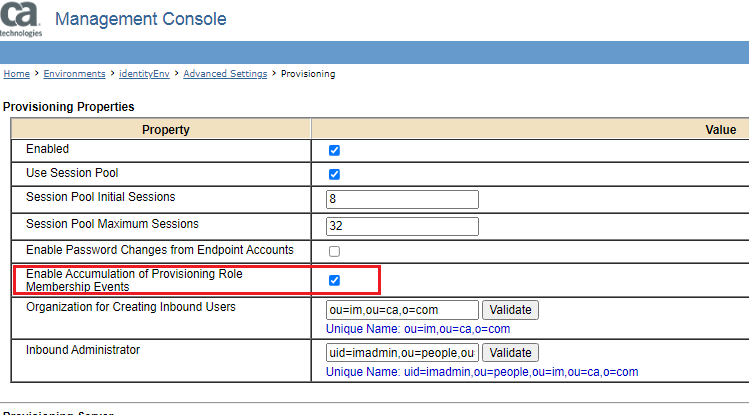Validate the Organization for Creating Inbound Users

click(510, 310)
